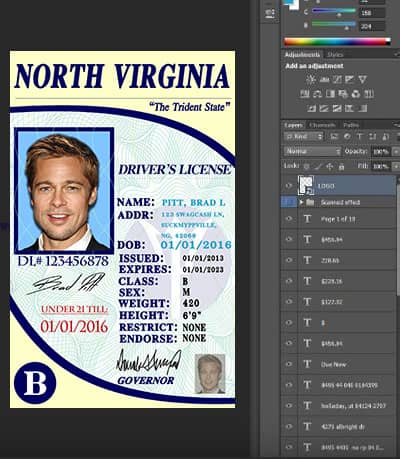Viewport: 400px width, 459px height.
Task: Add a Black & White adjustment
Action: click(330, 94)
